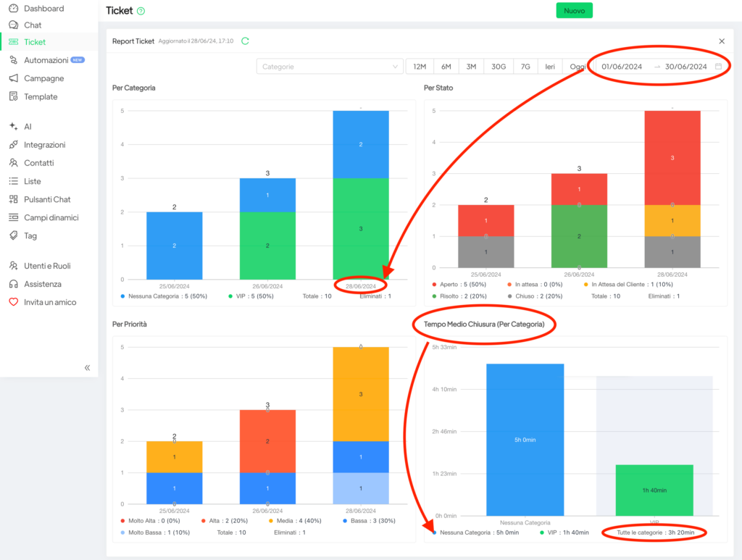
Task: Click the help icon next to Ticket title
Action: pyautogui.click(x=141, y=11)
